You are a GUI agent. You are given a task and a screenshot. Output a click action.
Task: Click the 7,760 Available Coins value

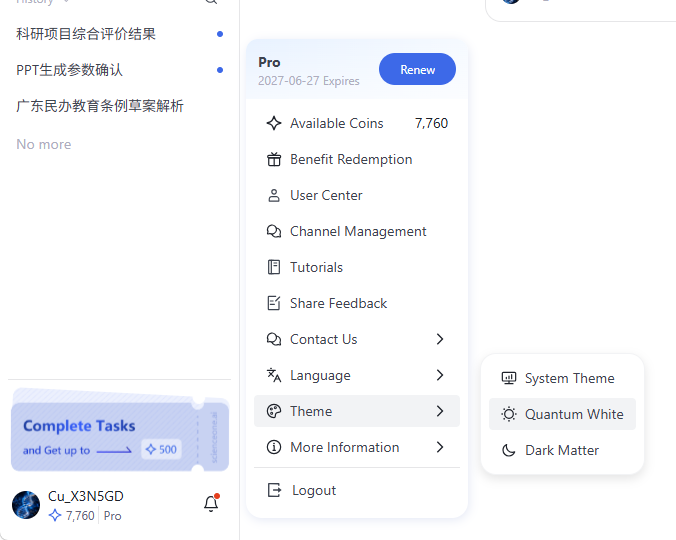tap(431, 123)
